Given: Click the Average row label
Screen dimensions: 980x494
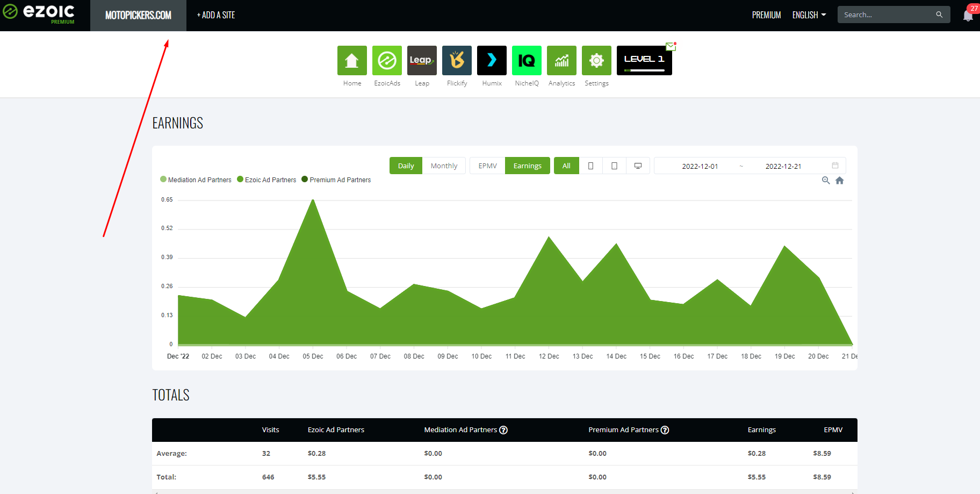Looking at the screenshot, I should (171, 453).
